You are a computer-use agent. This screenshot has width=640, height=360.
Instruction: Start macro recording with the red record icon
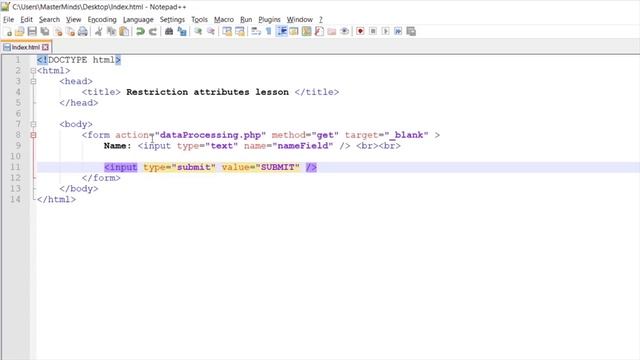coord(360,31)
